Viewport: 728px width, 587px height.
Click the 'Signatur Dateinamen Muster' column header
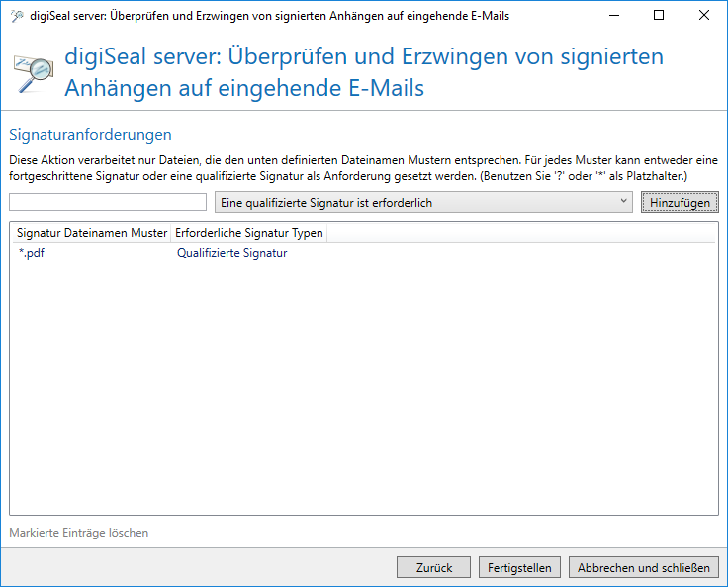pyautogui.click(x=92, y=233)
